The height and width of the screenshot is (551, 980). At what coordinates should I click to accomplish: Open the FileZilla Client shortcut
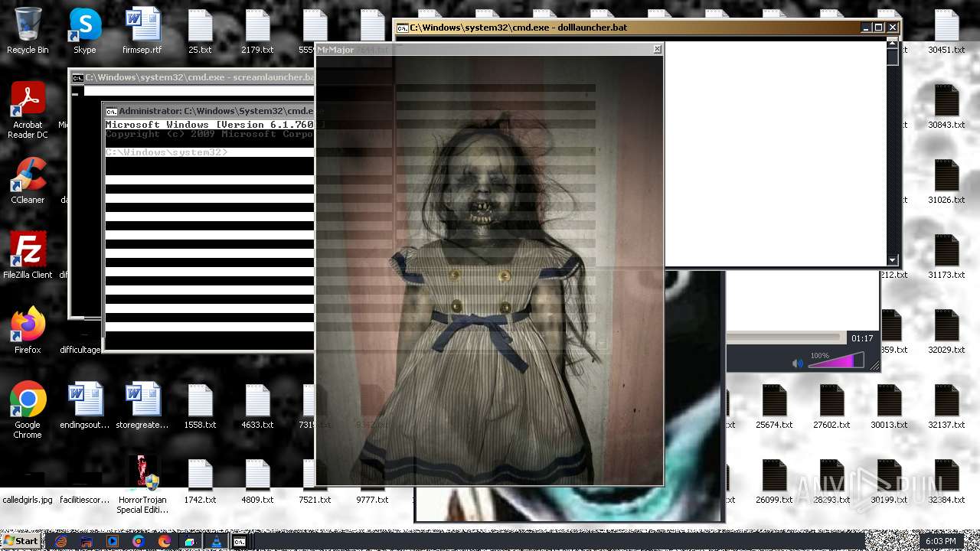click(x=28, y=256)
